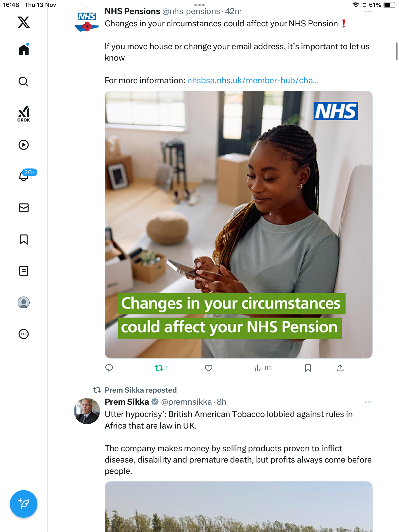Open profile from sidebar avatar
Screen dimensions: 399x532
pos(24,302)
